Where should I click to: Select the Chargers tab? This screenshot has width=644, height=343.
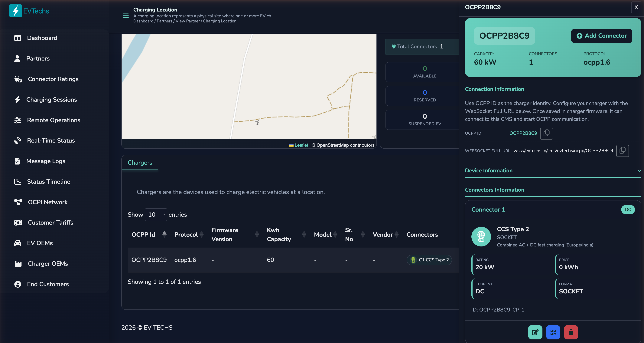140,163
